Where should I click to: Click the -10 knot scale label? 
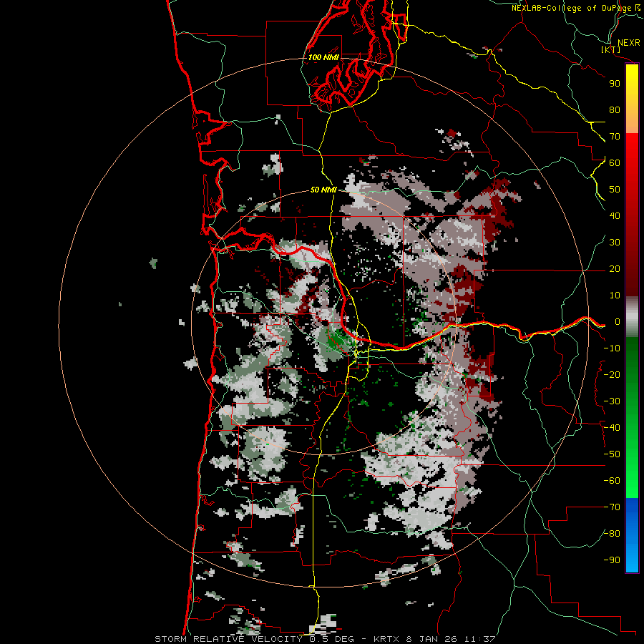612,348
